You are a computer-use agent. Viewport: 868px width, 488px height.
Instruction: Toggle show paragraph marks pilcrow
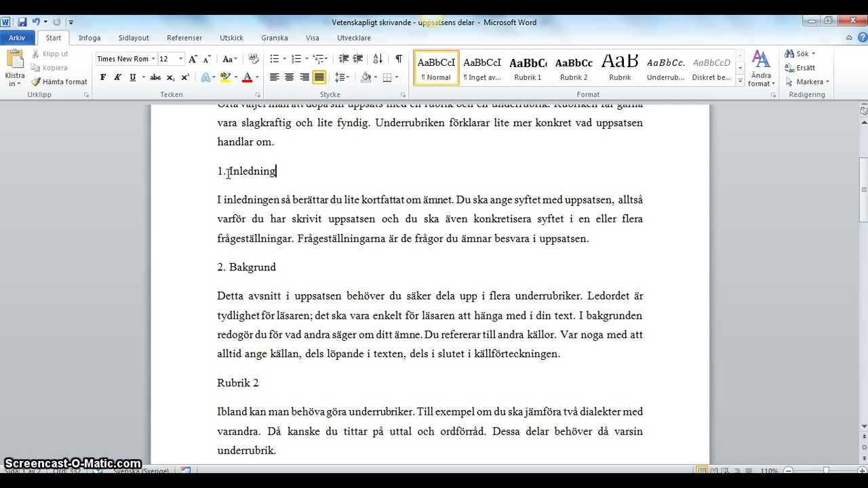(399, 59)
